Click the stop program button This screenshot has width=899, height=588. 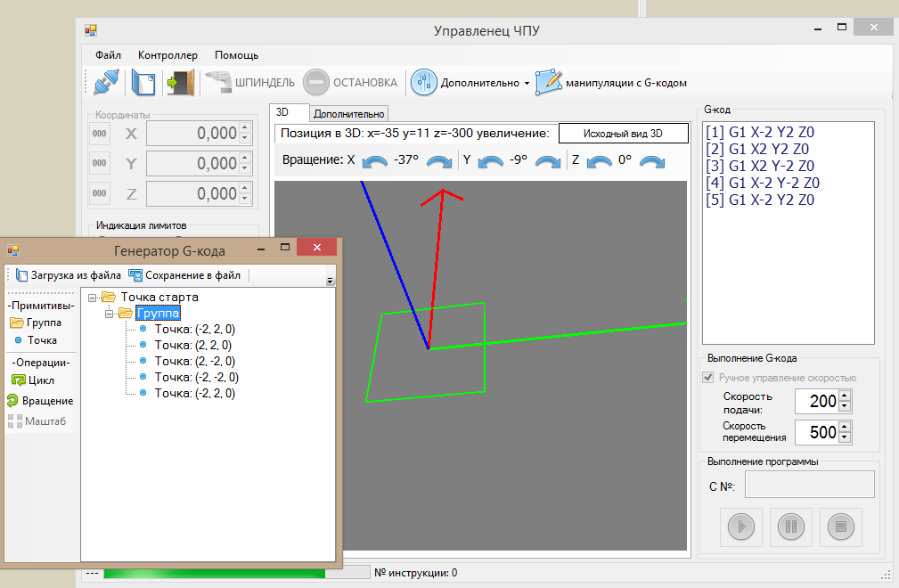click(841, 527)
